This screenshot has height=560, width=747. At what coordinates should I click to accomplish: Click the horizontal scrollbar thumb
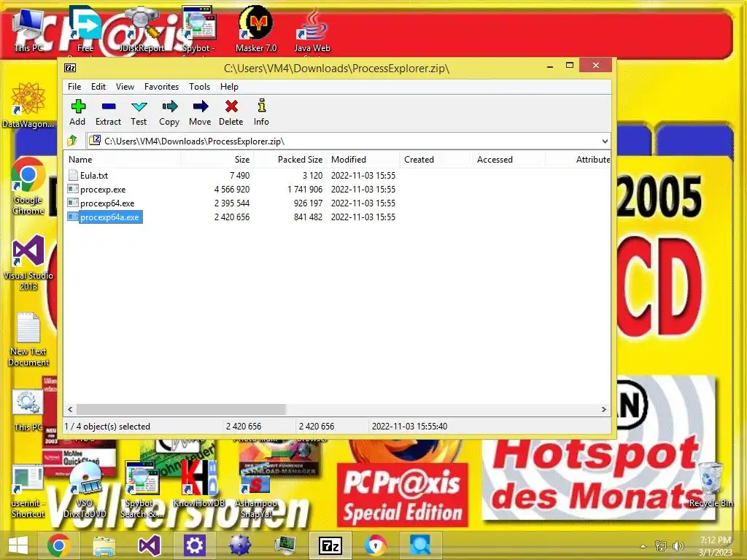click(181, 409)
